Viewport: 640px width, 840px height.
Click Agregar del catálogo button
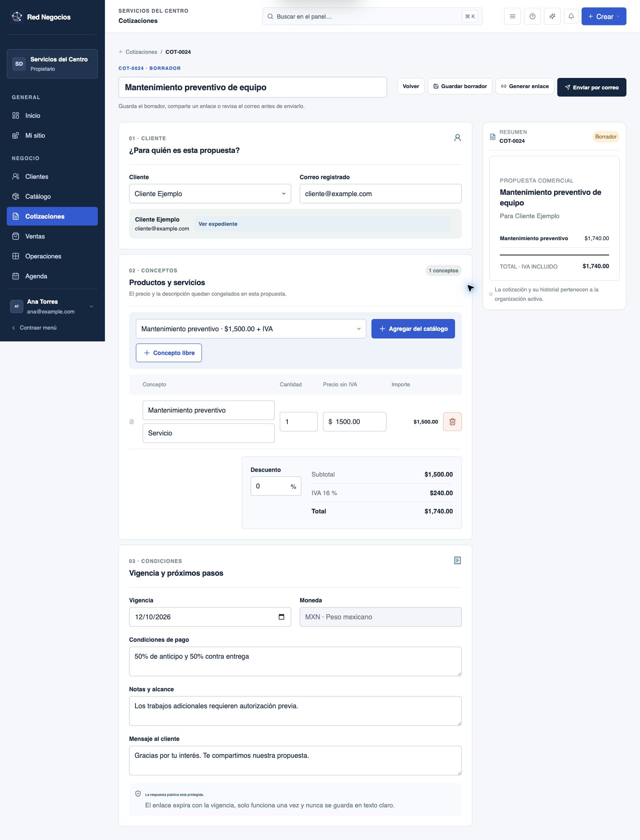click(x=413, y=329)
